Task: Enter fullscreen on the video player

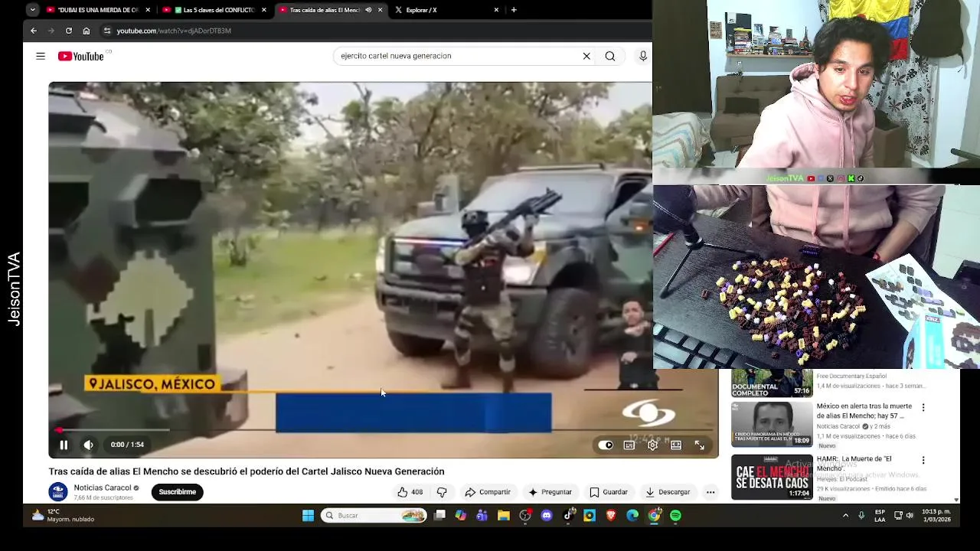Action: [x=700, y=445]
